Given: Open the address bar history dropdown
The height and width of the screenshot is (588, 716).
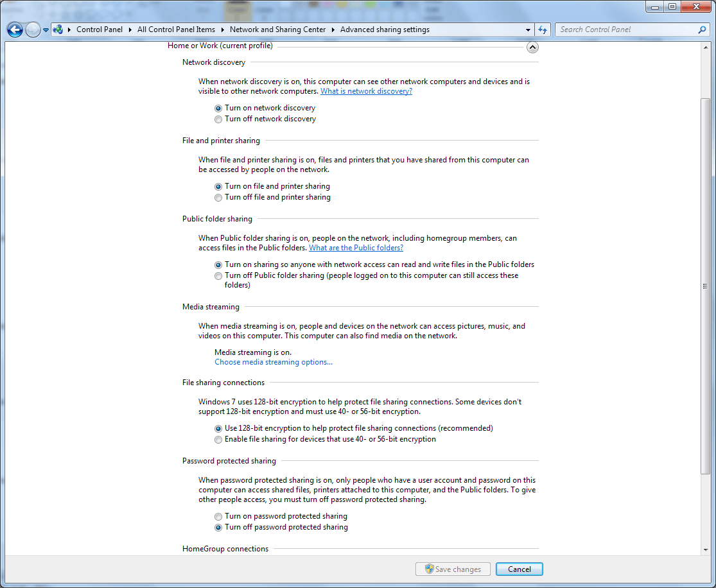Looking at the screenshot, I should [x=528, y=30].
